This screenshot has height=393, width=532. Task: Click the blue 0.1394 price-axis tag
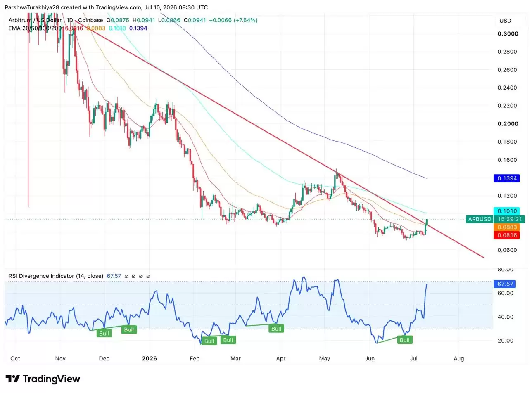click(506, 178)
